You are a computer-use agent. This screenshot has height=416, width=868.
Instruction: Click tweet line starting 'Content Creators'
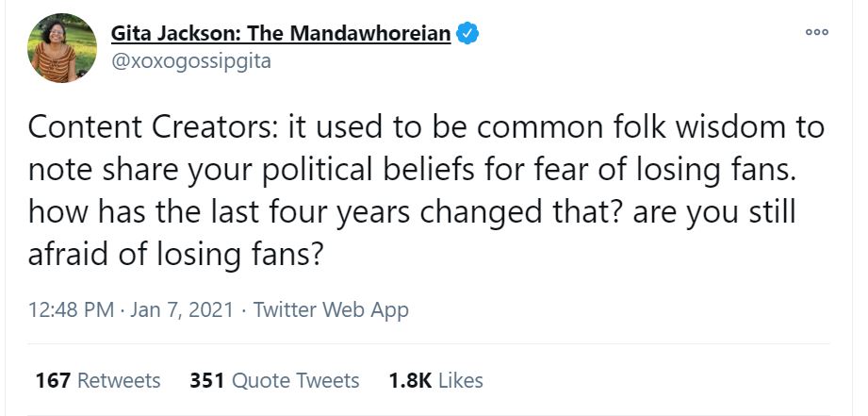click(426, 127)
